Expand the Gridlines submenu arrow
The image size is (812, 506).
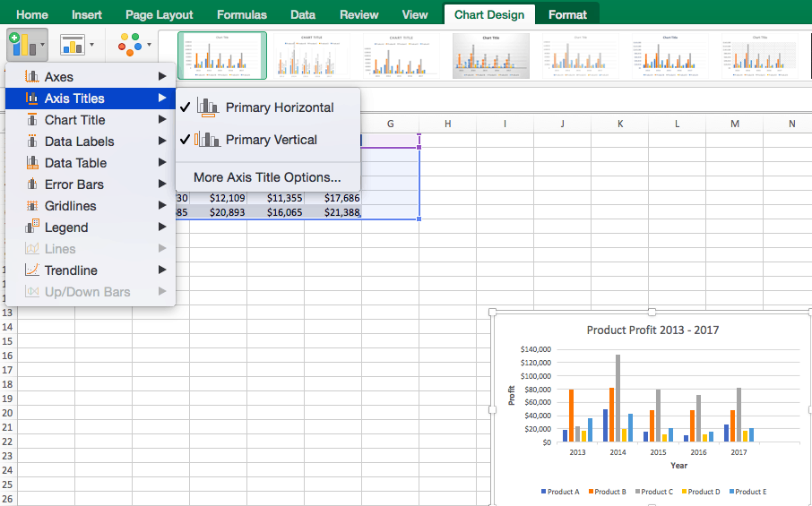tap(162, 205)
